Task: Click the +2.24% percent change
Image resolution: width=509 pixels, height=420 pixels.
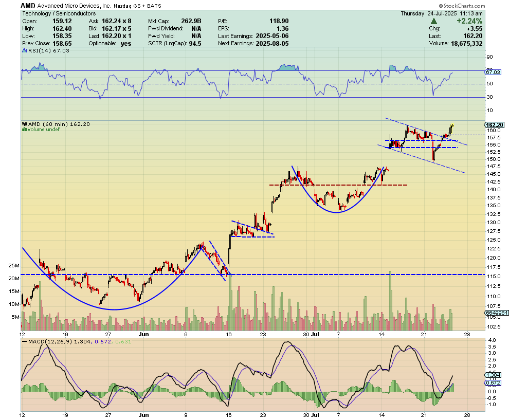Action: pyautogui.click(x=469, y=21)
